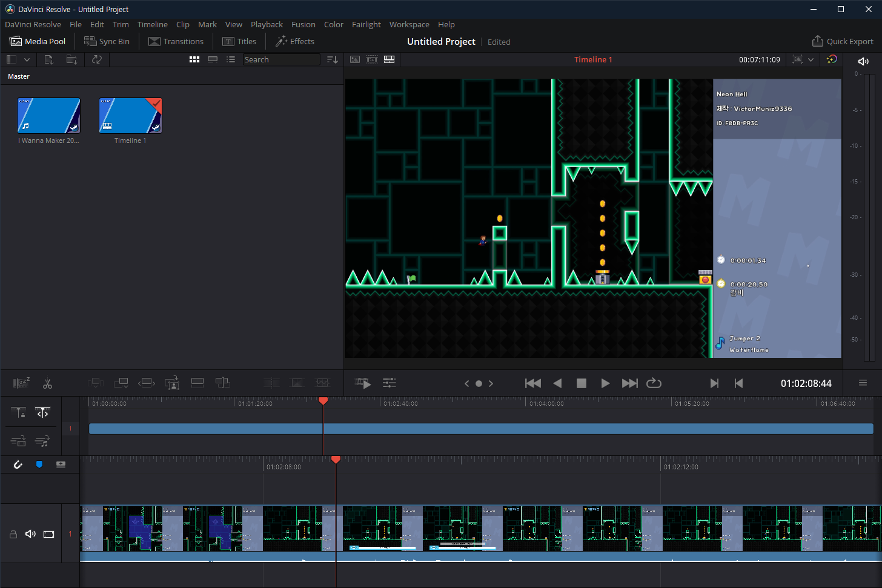Click the Quick Export button
Image resolution: width=882 pixels, height=588 pixels.
pyautogui.click(x=843, y=41)
